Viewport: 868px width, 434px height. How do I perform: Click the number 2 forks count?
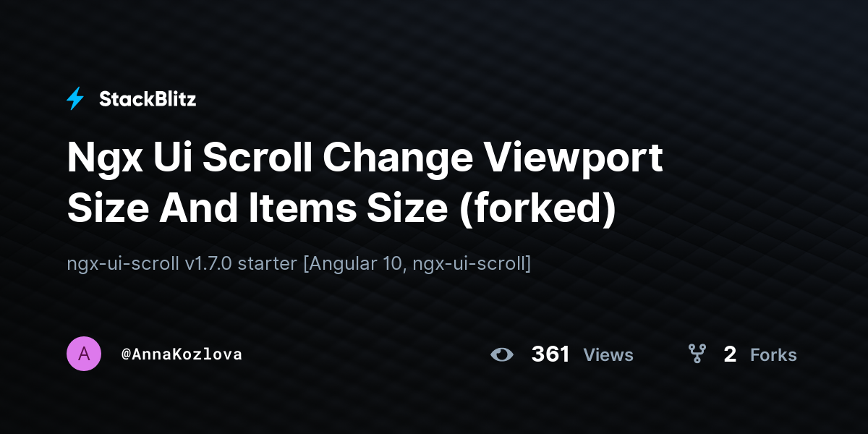point(730,354)
